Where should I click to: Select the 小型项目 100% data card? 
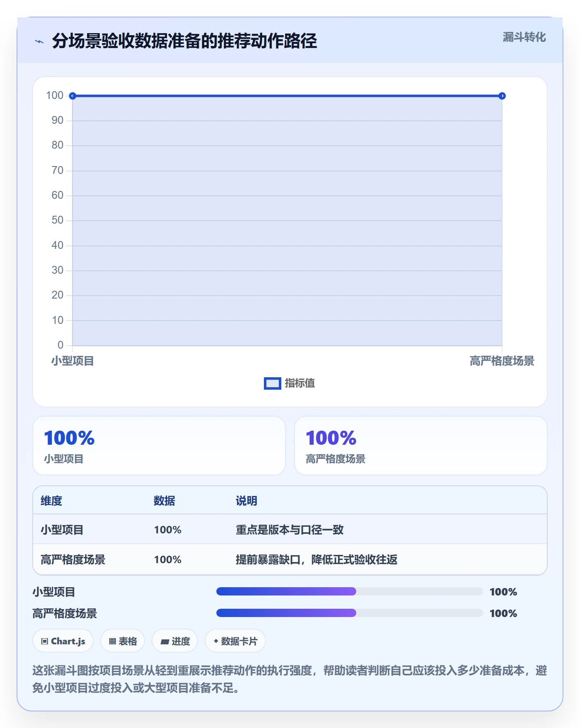[159, 446]
